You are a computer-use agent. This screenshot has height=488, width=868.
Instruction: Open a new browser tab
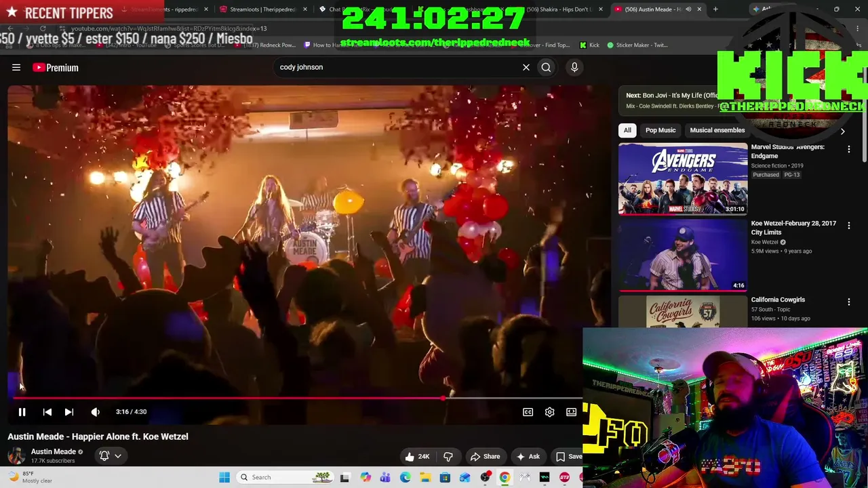pyautogui.click(x=715, y=9)
